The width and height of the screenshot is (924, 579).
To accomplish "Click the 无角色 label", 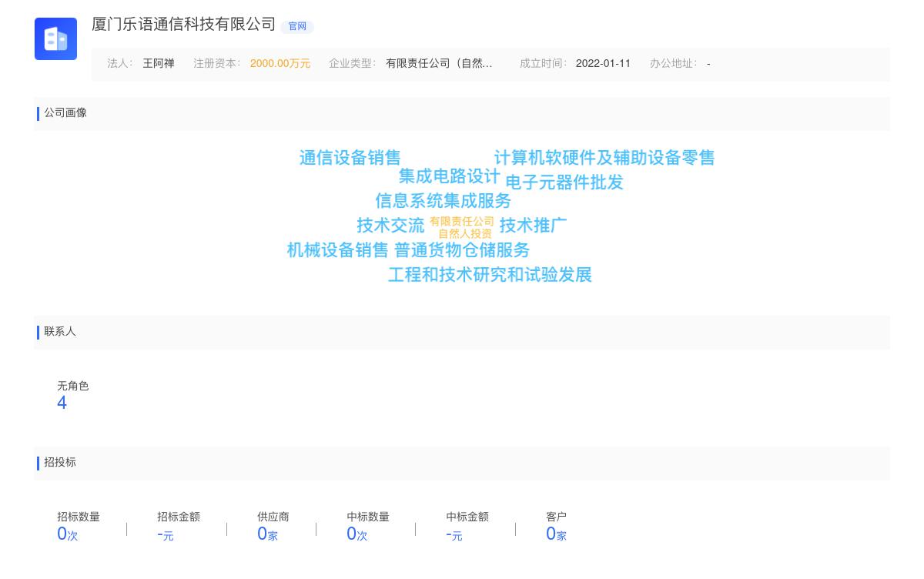I will point(73,387).
